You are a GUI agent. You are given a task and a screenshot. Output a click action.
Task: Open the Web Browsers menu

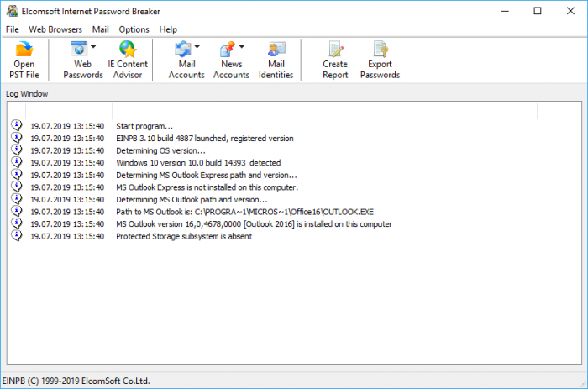coord(55,29)
